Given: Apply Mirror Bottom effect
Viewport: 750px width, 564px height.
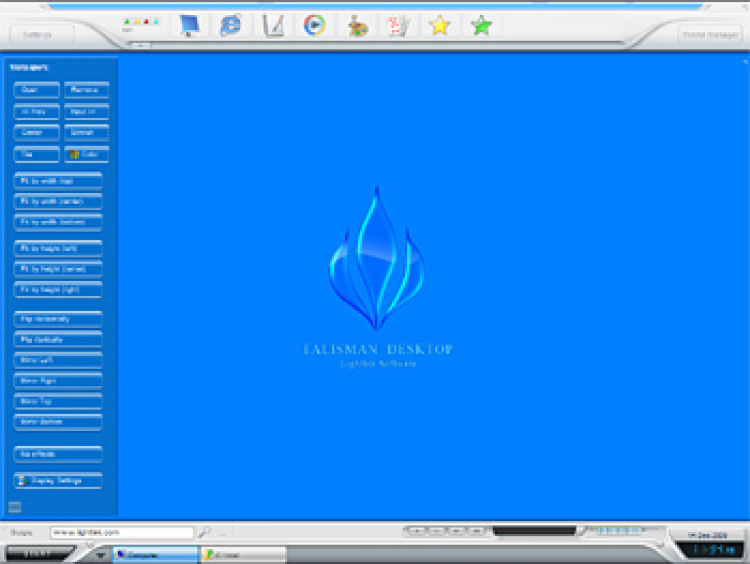Looking at the screenshot, I should coord(58,422).
